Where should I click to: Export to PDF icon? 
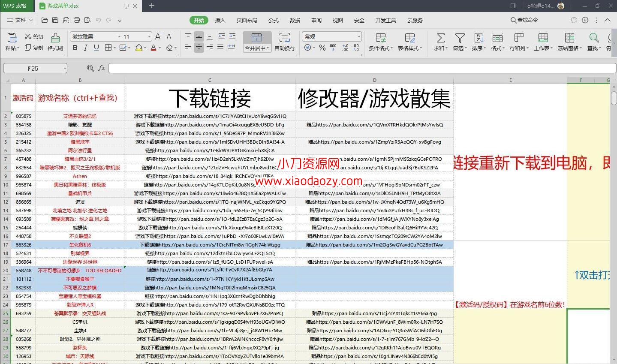pos(66,20)
